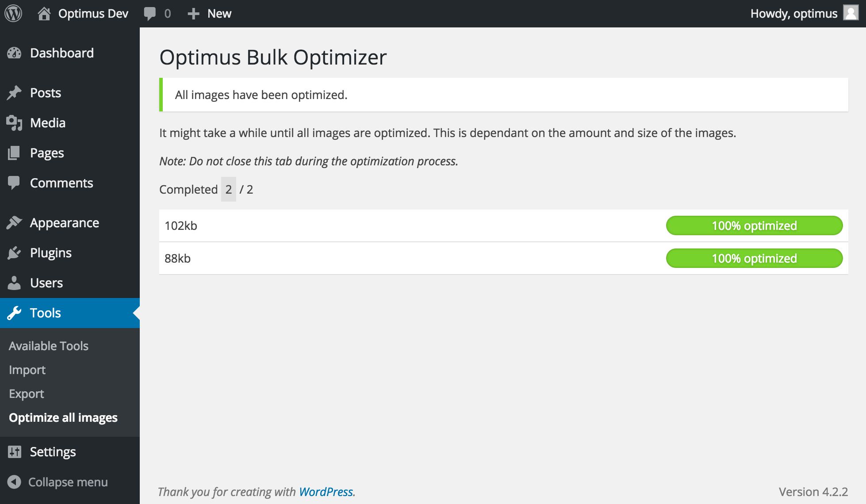Open the WordPress link in the footer

326,491
